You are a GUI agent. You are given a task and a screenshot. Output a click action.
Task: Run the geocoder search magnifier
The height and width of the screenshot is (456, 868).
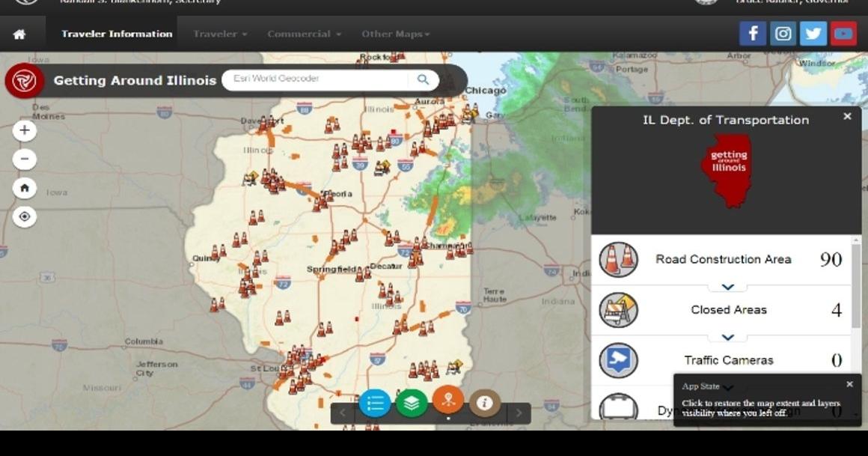click(423, 79)
